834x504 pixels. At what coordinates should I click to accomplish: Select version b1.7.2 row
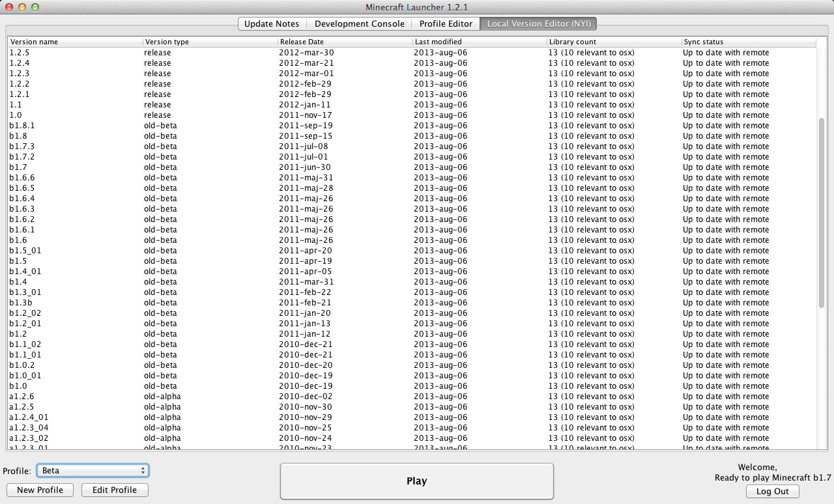[x=412, y=157]
